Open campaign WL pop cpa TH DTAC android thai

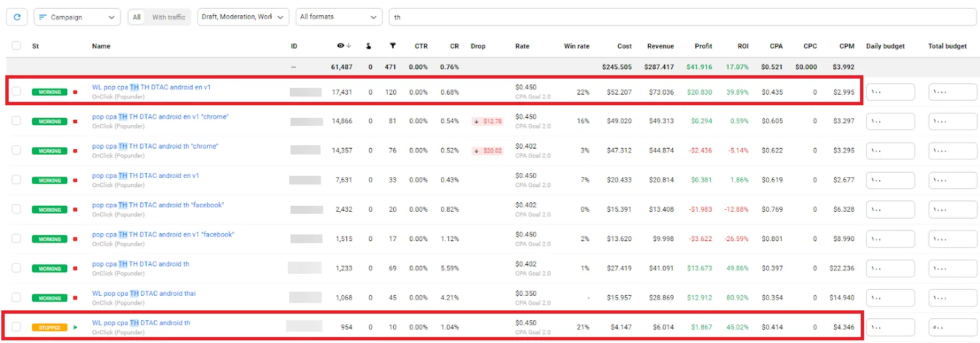click(x=144, y=293)
